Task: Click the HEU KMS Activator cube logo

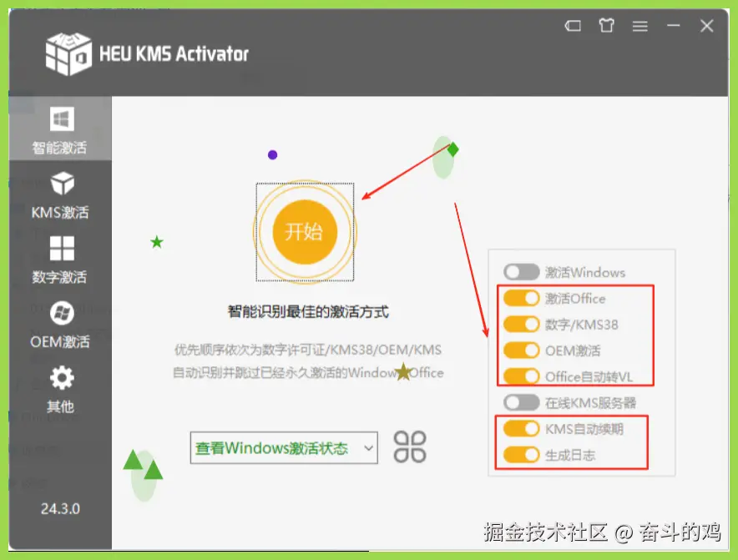Action: (68, 53)
